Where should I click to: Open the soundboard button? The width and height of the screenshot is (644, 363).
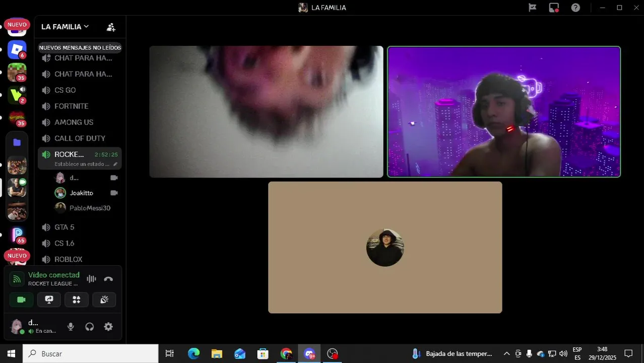click(x=104, y=299)
